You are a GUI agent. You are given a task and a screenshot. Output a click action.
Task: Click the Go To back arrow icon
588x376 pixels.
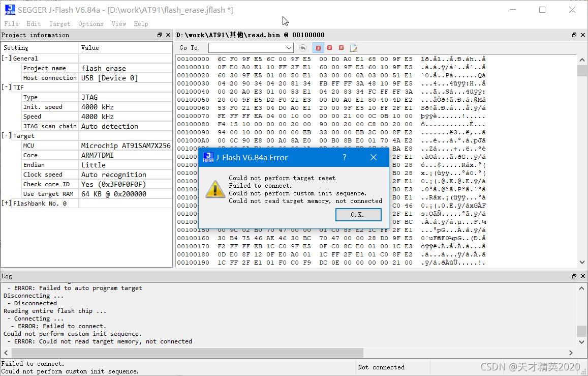pyautogui.click(x=302, y=48)
